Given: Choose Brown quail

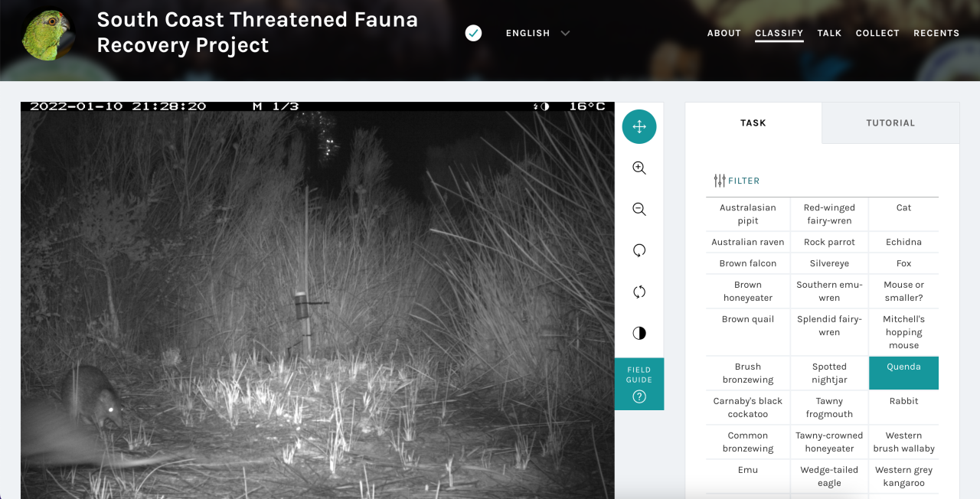Looking at the screenshot, I should pyautogui.click(x=747, y=332).
